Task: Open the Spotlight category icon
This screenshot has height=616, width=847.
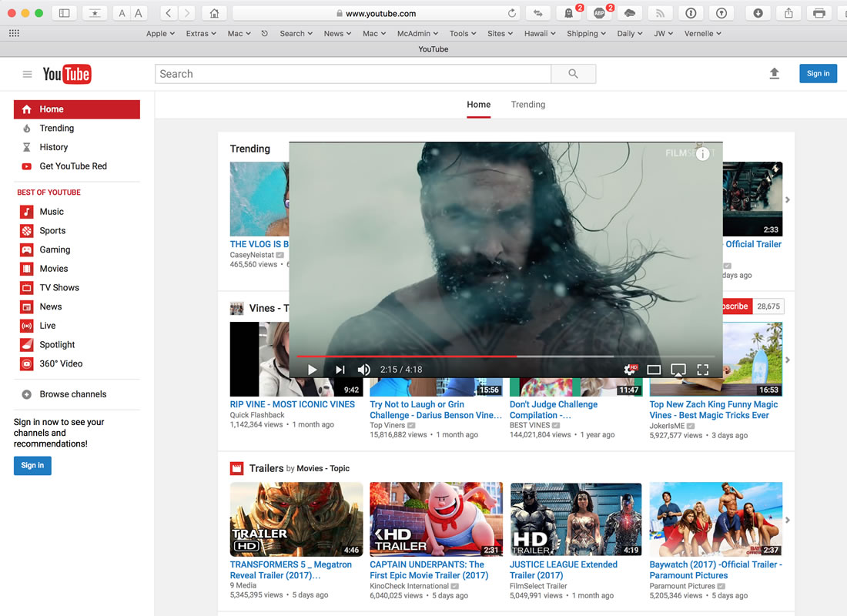Action: tap(26, 345)
